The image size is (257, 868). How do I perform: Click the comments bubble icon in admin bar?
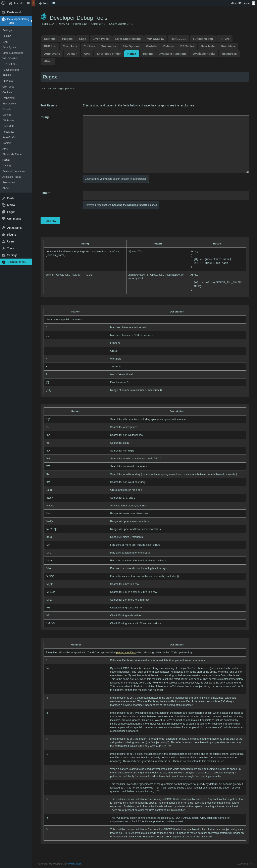click(x=28, y=3)
